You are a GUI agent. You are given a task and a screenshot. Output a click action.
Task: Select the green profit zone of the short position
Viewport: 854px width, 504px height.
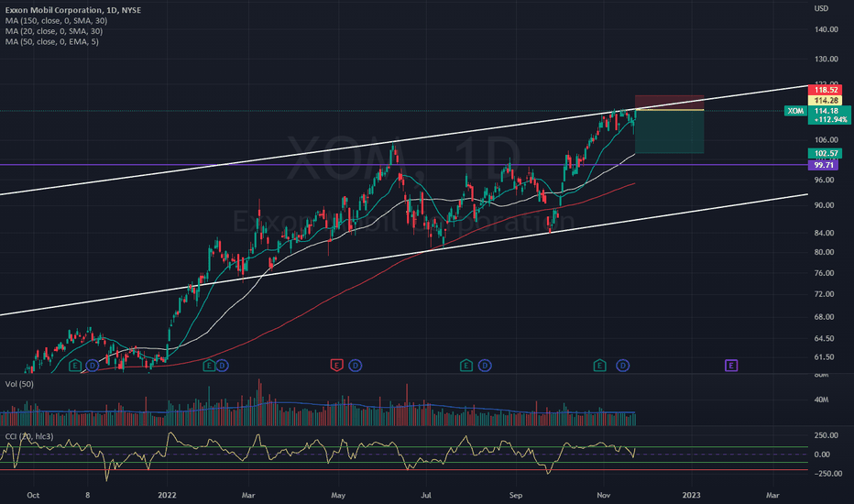click(670, 132)
